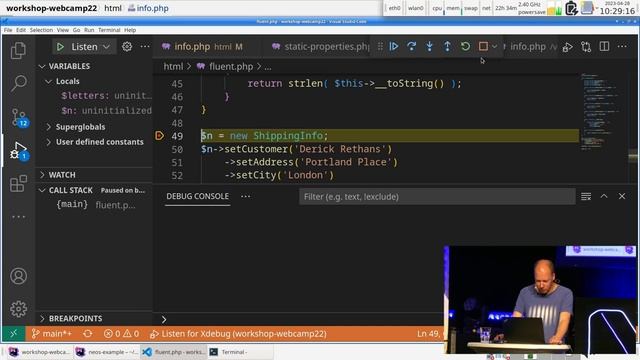The height and width of the screenshot is (360, 640).
Task: Toggle the breakpoint on line 49
Action: [x=159, y=136]
